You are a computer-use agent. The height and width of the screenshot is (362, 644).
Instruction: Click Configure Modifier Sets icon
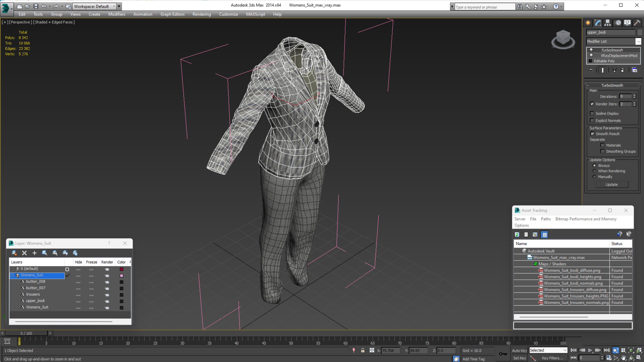point(635,70)
